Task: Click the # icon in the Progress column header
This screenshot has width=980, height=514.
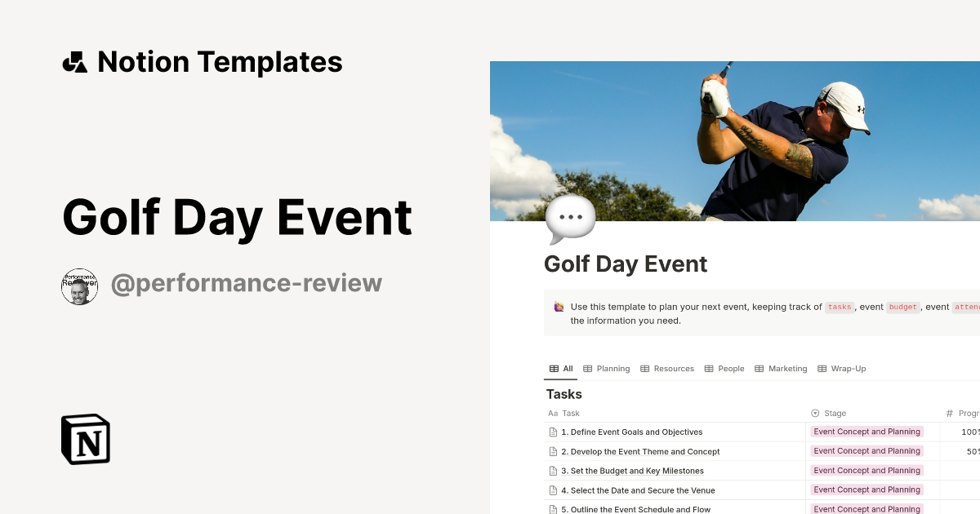Action: pos(949,413)
